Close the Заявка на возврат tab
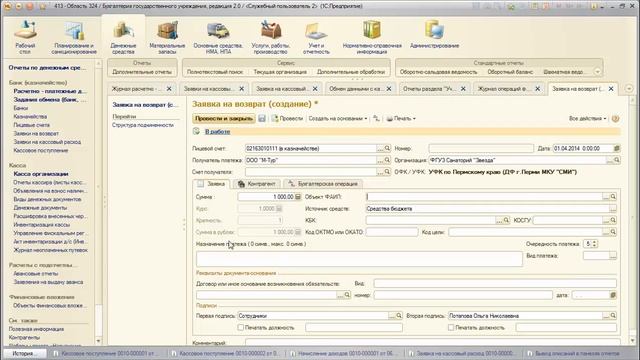640x360 pixels. point(611,89)
